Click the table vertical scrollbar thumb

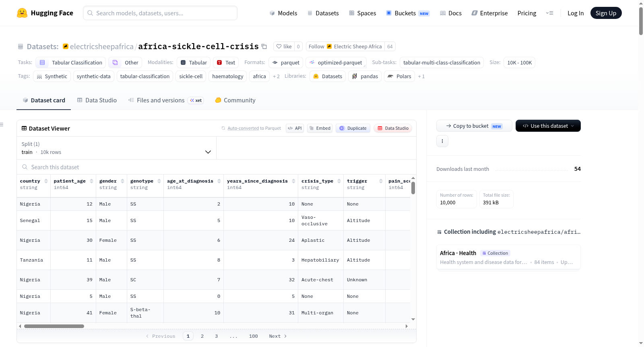[x=413, y=188]
